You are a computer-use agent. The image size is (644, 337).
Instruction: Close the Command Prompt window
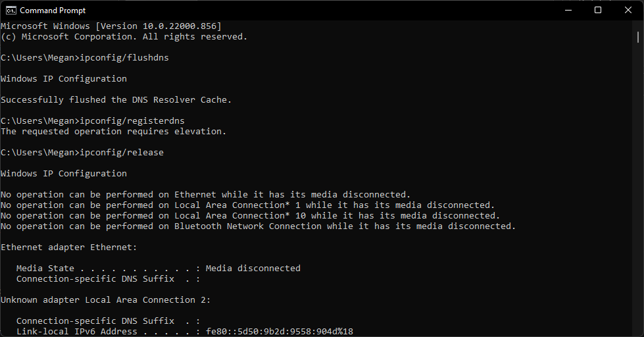628,11
